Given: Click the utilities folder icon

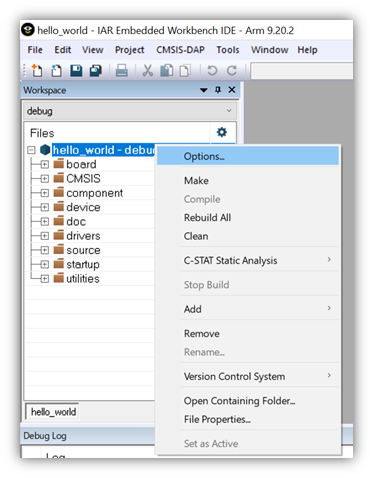Looking at the screenshot, I should click(x=59, y=278).
